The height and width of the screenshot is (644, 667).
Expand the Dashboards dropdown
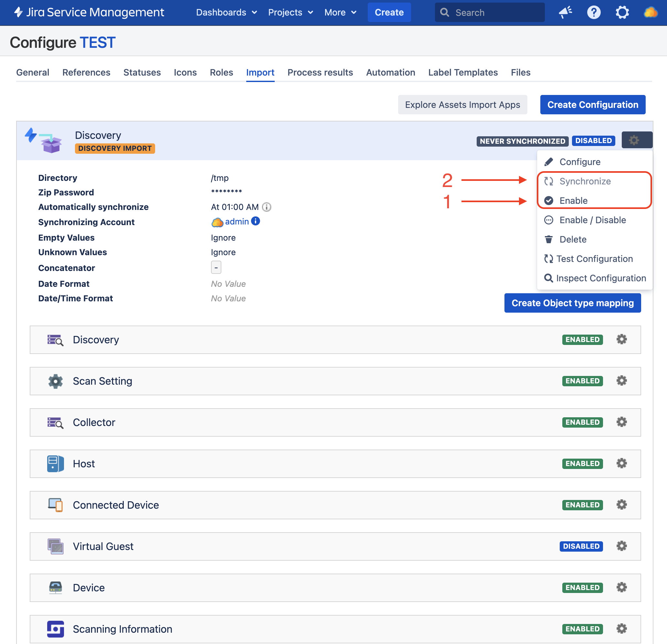point(227,13)
